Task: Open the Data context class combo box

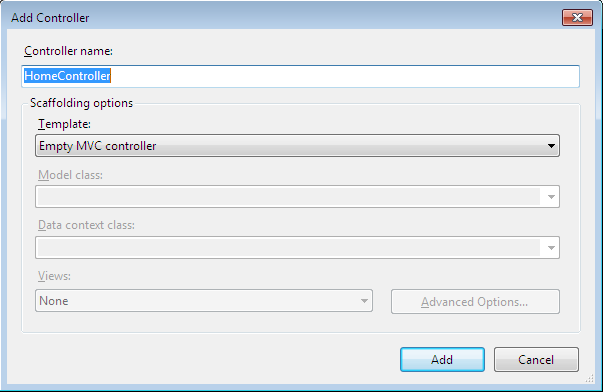Action: pos(297,247)
